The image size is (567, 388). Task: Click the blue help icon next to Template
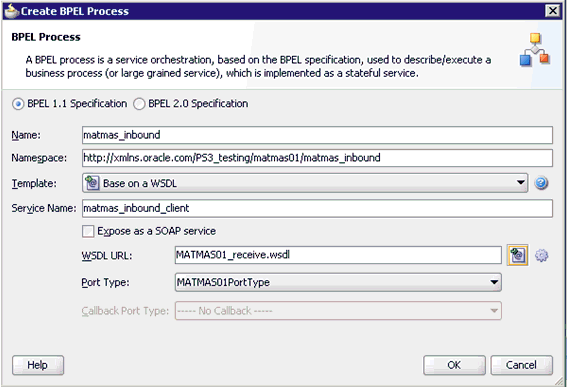(x=541, y=183)
